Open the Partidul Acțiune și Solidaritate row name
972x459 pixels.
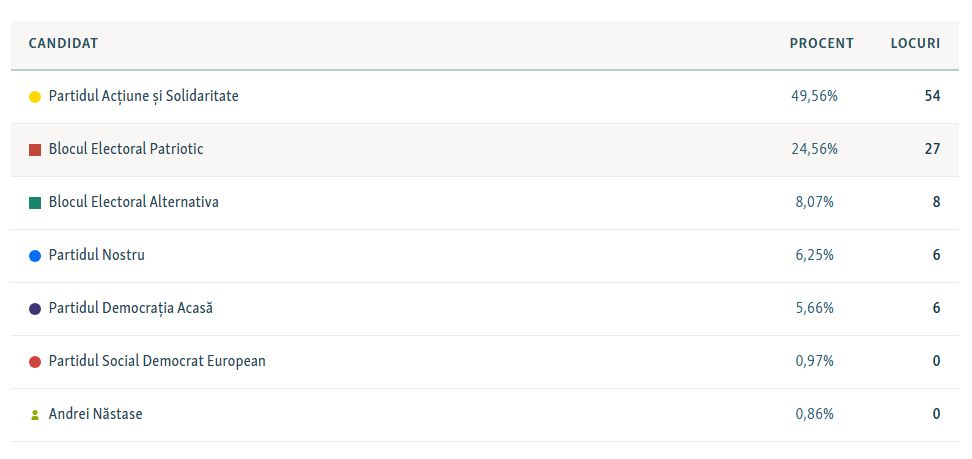click(143, 96)
